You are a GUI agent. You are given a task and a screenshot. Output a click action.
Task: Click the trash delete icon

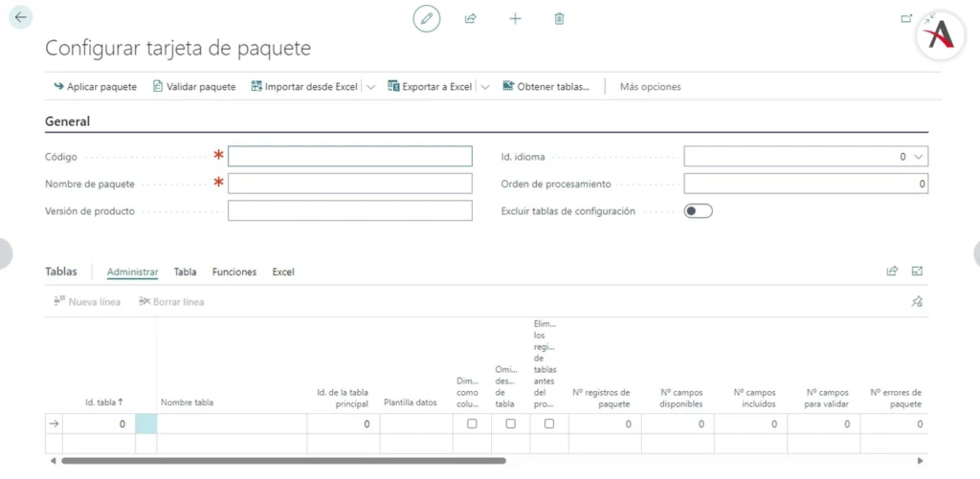click(560, 18)
